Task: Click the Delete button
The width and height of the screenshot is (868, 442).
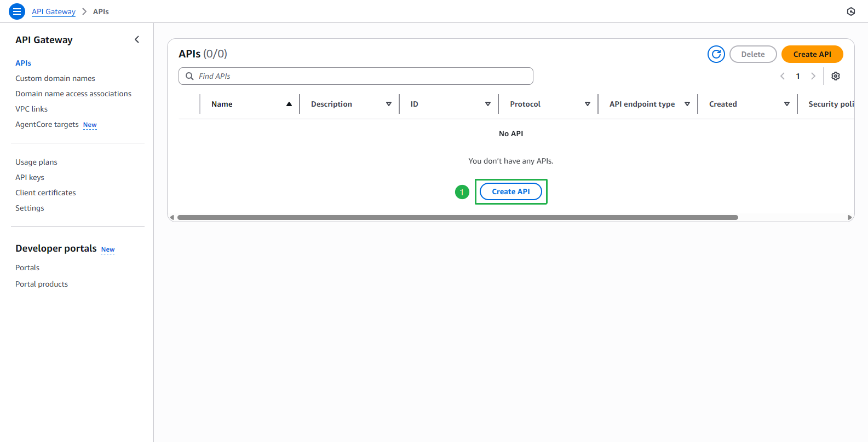Action: (753, 54)
